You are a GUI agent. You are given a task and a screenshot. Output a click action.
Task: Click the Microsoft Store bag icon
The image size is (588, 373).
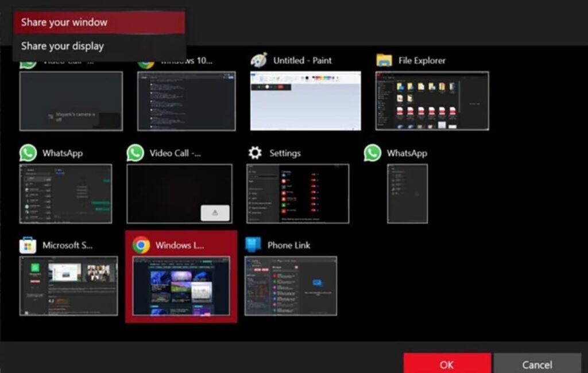tap(28, 246)
